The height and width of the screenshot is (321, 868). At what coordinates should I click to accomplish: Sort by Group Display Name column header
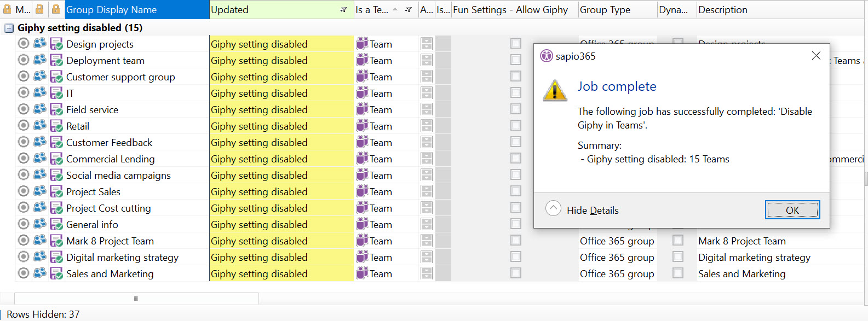point(137,10)
